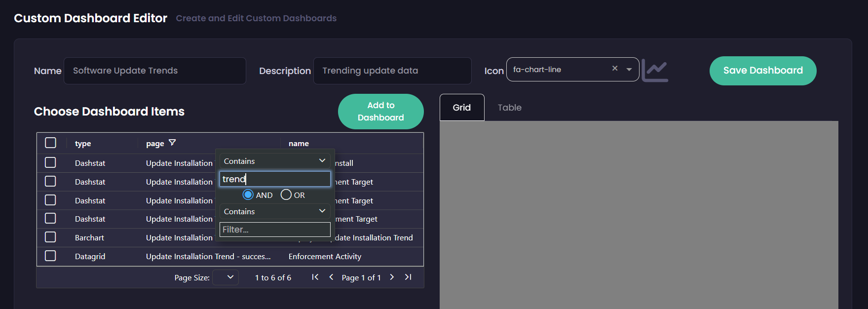Screen dimensions: 868x309
Task: Check the Datagrid row checkbox
Action: pos(50,256)
